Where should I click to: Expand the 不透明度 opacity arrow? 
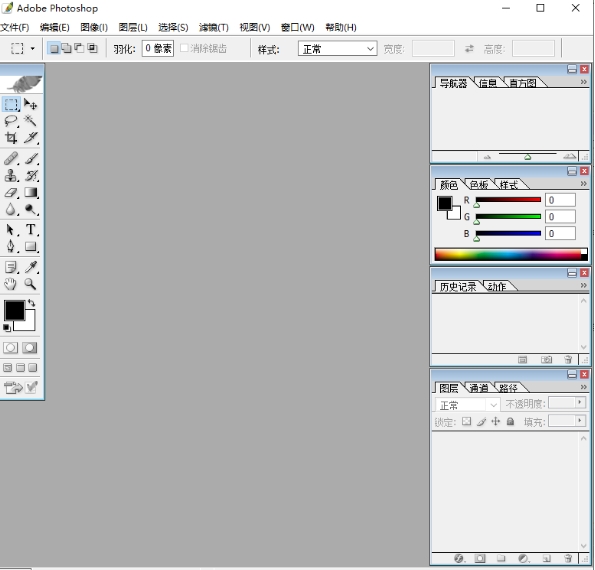579,402
